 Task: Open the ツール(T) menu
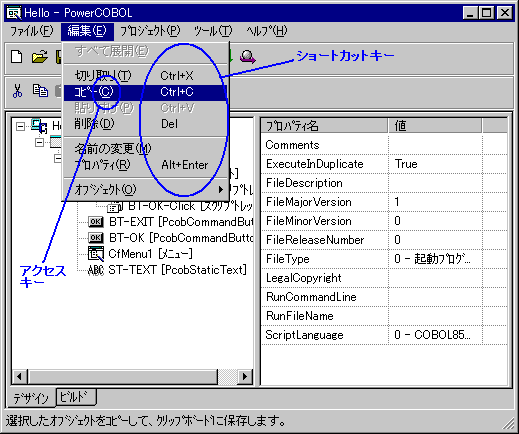[213, 31]
